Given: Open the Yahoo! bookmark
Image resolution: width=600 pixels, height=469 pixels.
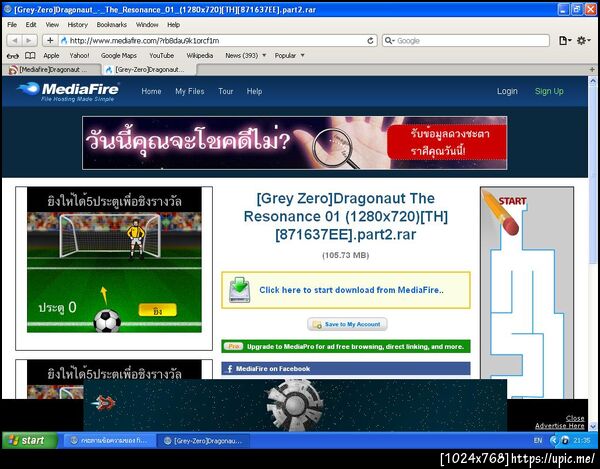Looking at the screenshot, I should coord(79,55).
